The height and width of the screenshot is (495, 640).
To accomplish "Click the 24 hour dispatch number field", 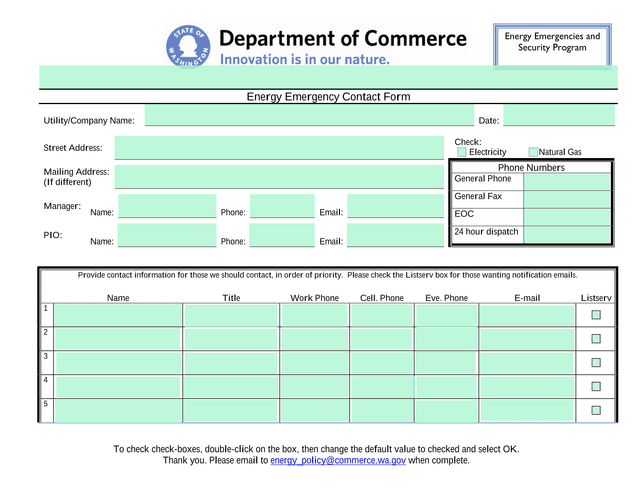I will pos(567,235).
